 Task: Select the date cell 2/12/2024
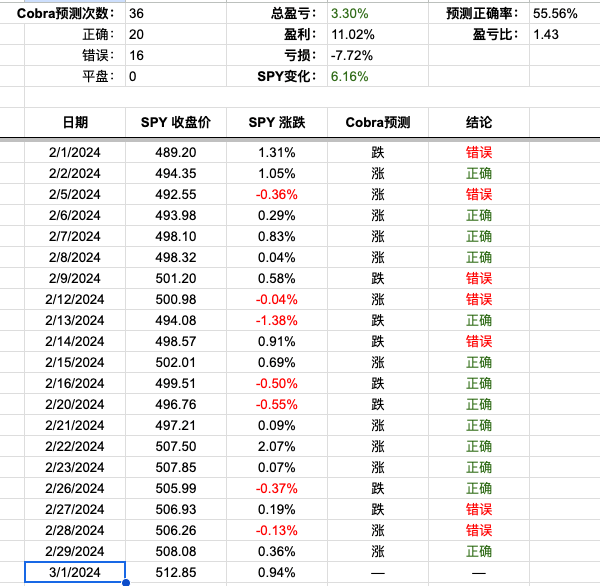pyautogui.click(x=75, y=299)
